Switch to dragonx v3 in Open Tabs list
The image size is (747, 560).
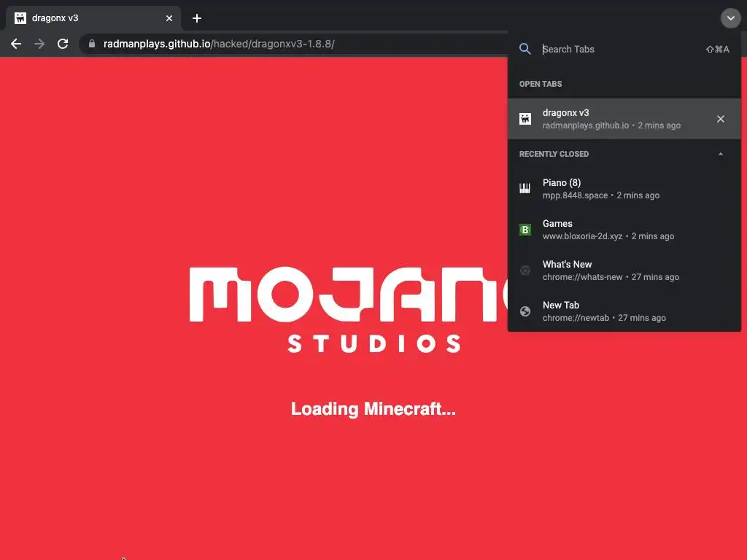624,119
